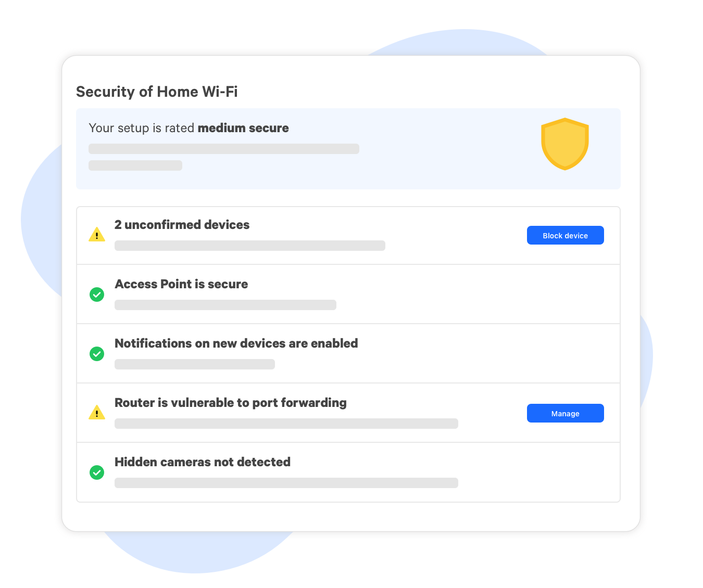Click the warning triangle beside unconfirmed devices
The height and width of the screenshot is (588, 703).
[97, 235]
